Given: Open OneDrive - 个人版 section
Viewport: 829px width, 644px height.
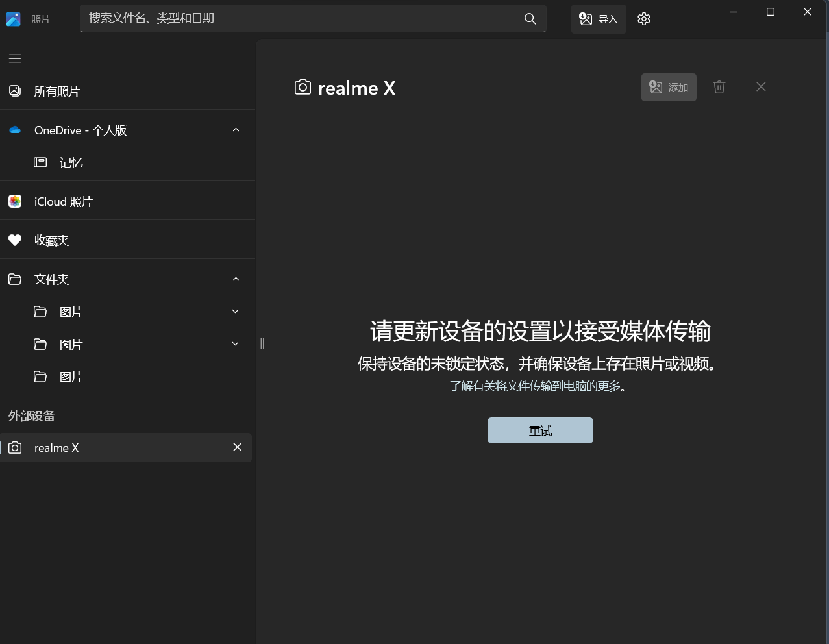Looking at the screenshot, I should click(x=127, y=130).
